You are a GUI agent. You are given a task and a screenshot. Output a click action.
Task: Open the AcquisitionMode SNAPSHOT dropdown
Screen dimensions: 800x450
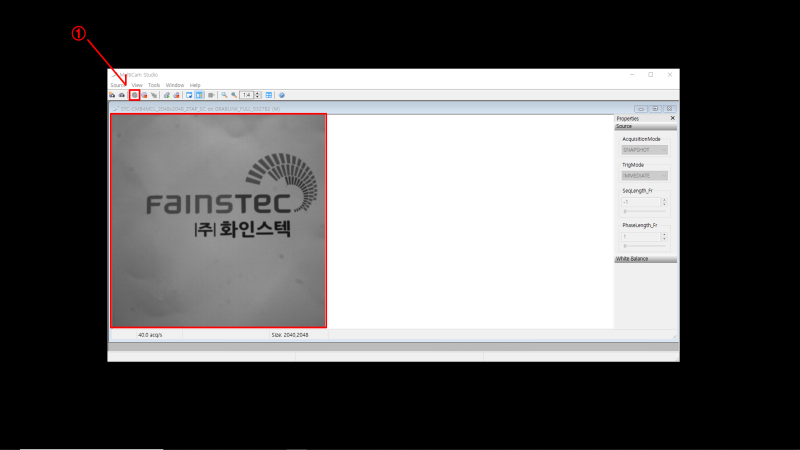click(644, 150)
